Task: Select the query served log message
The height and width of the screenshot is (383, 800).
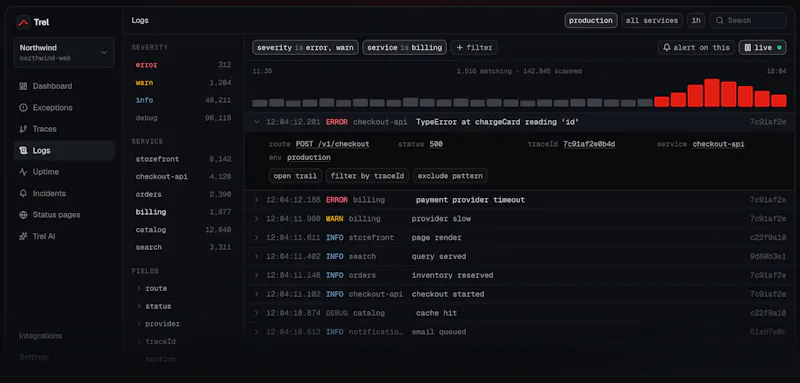Action: point(439,257)
